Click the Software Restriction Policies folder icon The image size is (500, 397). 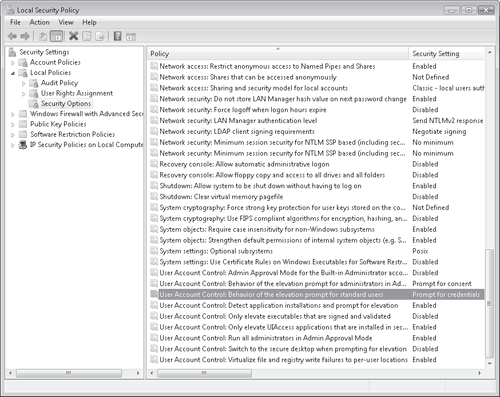coord(23,134)
